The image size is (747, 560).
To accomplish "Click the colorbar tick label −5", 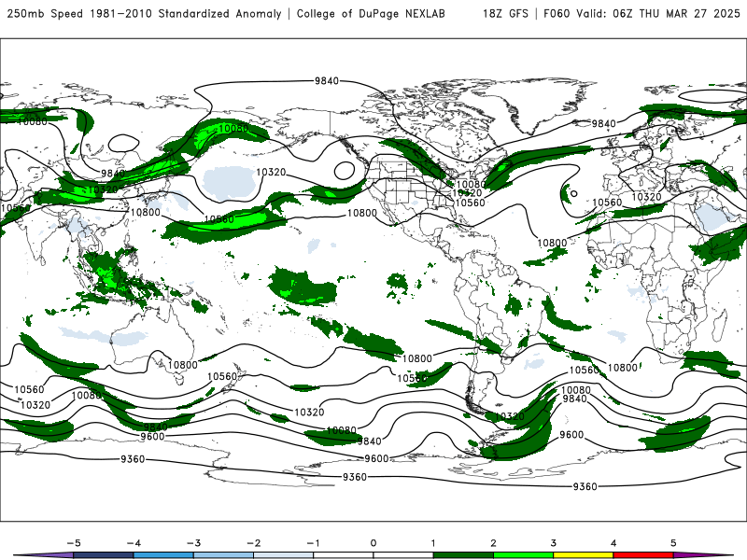I will [x=74, y=543].
